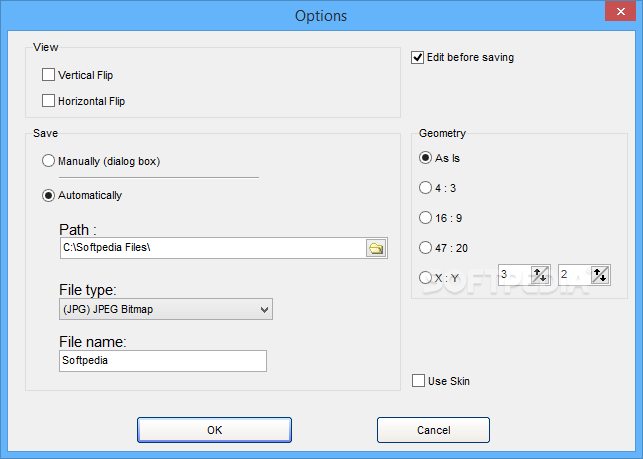
Task: Select the 47 : 20 aspect ratio
Action: click(x=425, y=248)
